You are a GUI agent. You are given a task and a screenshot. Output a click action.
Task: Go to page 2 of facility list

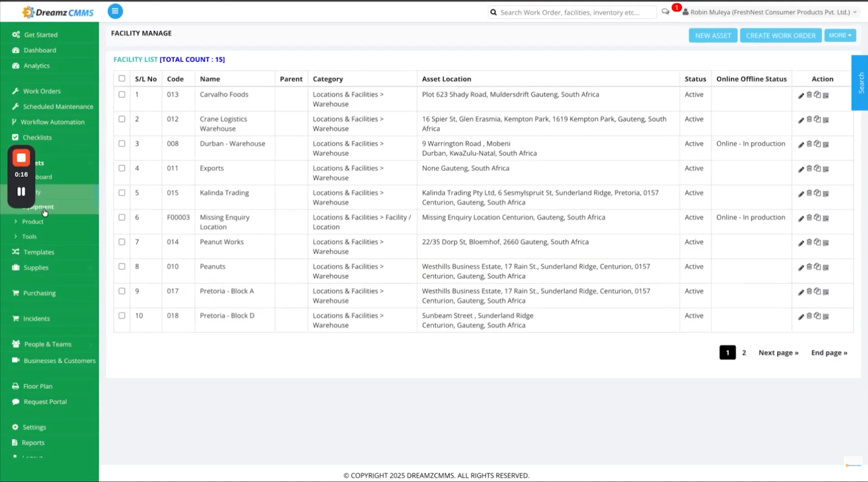744,353
